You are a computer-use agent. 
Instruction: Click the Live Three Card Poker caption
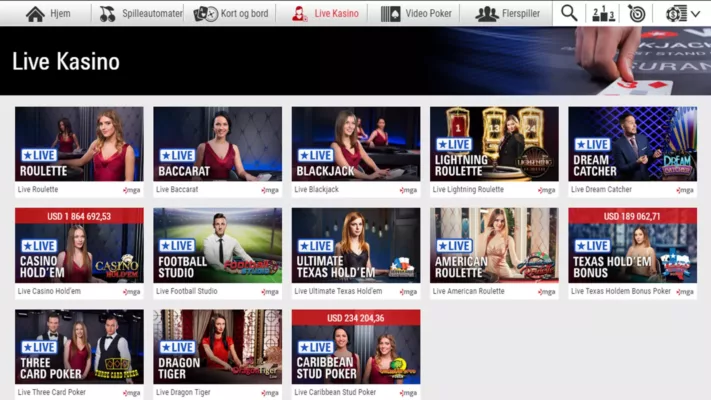tap(52, 392)
